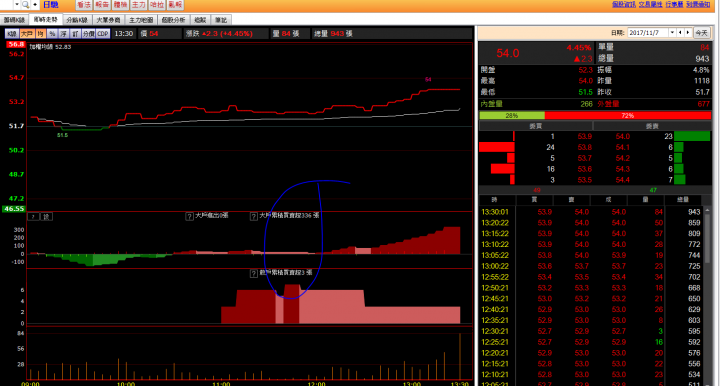720x386 pixels.
Task: Click the last orange button right of 哈拉
Action: [175, 5]
